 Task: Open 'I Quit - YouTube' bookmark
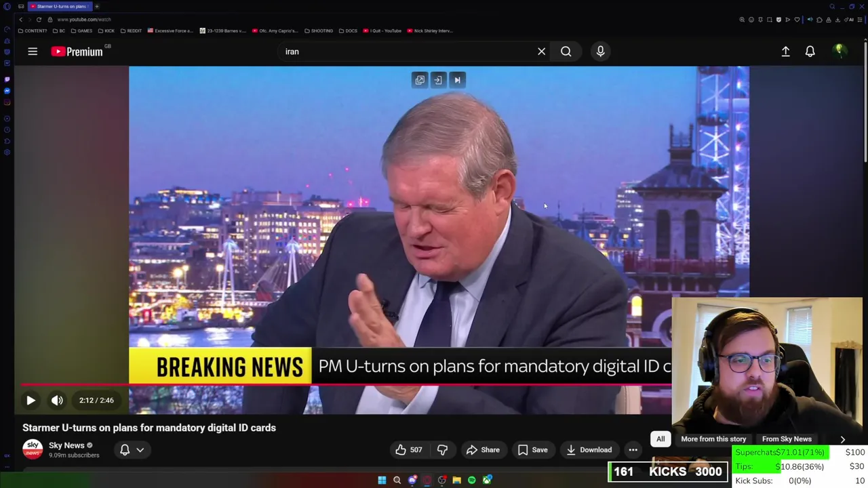(382, 30)
